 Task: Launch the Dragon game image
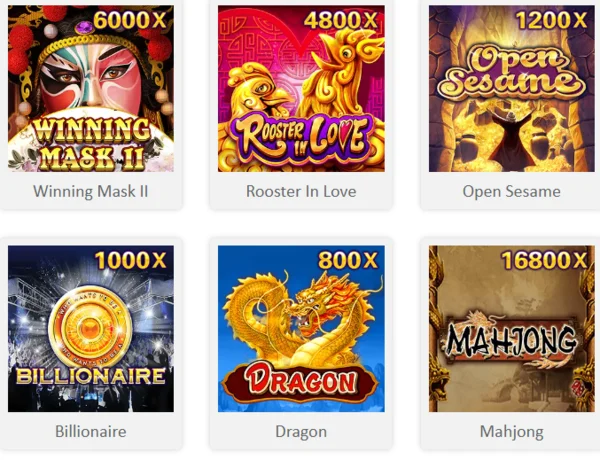click(301, 329)
